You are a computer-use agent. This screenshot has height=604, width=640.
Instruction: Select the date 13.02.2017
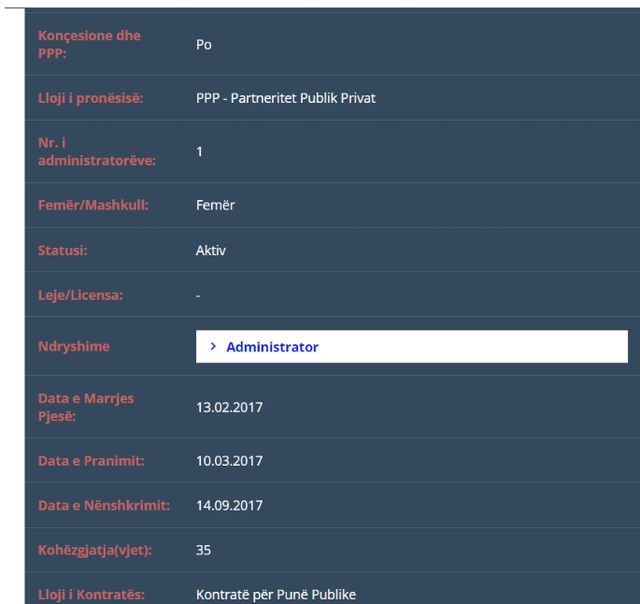click(x=229, y=407)
